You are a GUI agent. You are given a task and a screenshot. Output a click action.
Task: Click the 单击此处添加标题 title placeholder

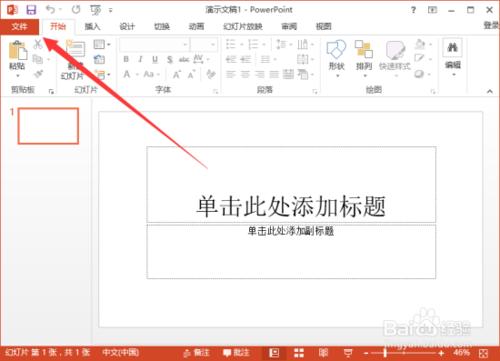[291, 184]
